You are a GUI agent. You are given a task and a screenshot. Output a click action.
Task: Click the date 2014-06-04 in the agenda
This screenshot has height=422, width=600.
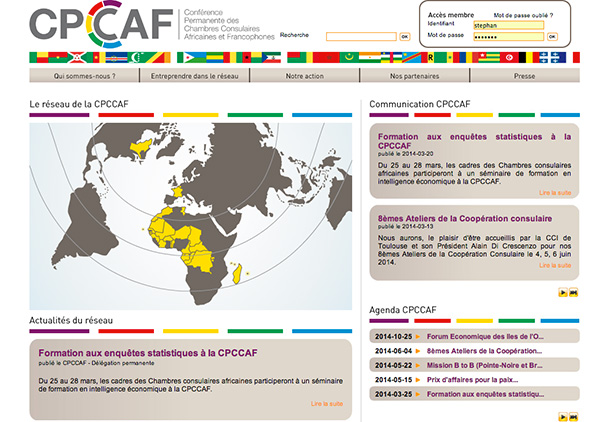[x=393, y=351]
